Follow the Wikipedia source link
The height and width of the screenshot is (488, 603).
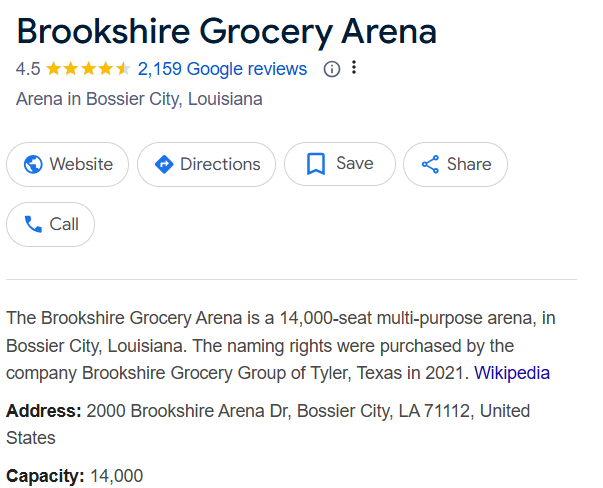pos(511,373)
